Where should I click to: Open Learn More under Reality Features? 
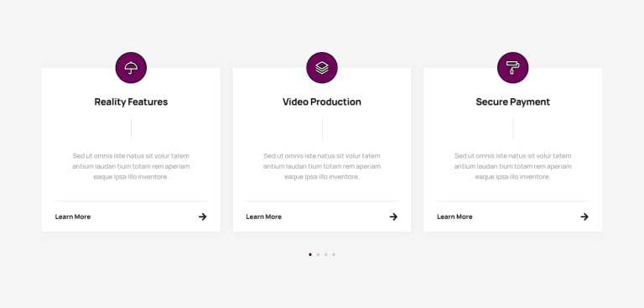[73, 217]
